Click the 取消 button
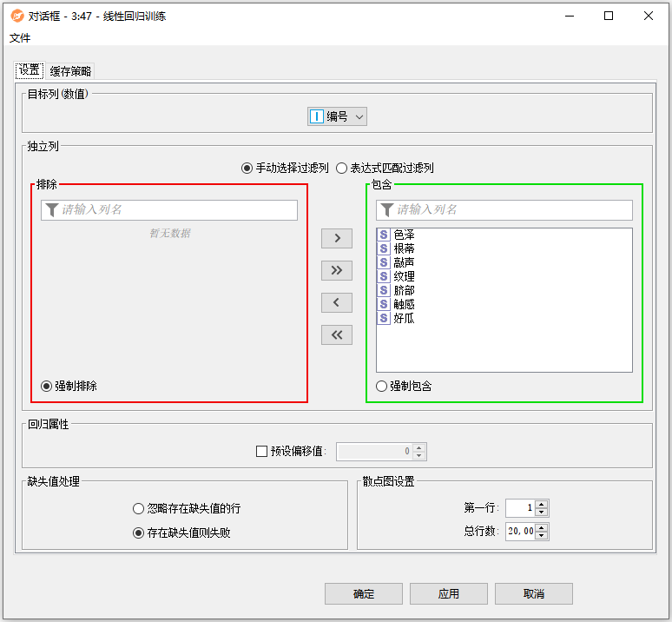Image resolution: width=672 pixels, height=622 pixels. click(534, 593)
